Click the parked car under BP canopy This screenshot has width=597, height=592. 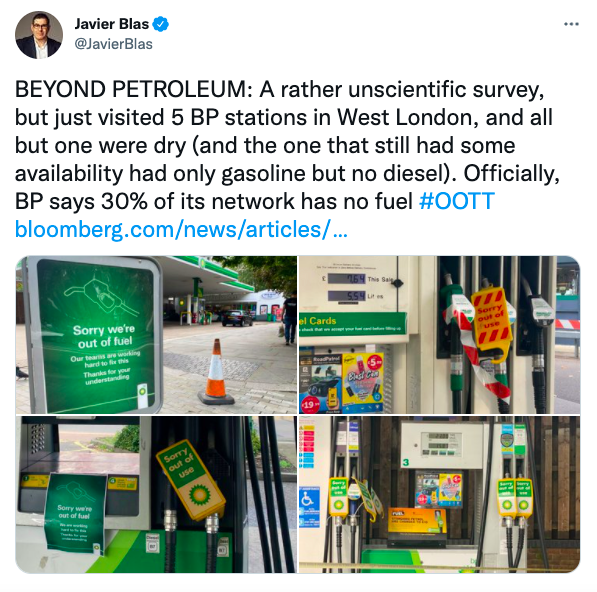237,318
